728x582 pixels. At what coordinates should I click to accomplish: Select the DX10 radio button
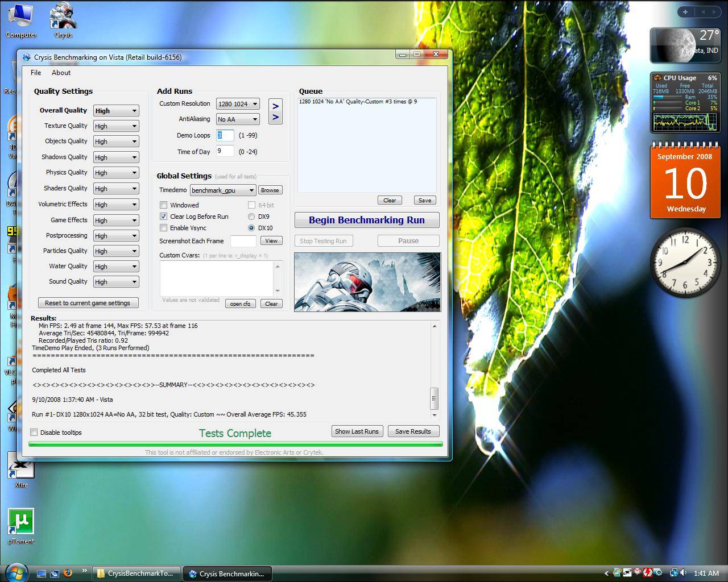tap(251, 228)
